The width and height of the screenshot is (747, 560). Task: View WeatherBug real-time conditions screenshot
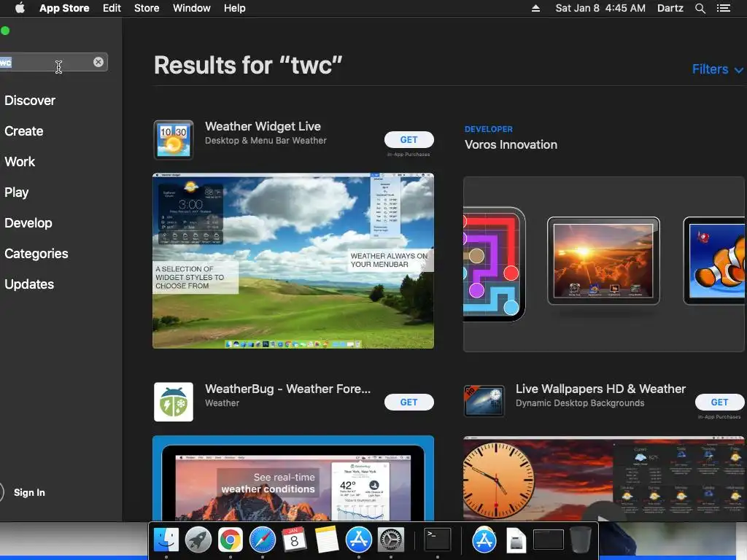click(293, 478)
